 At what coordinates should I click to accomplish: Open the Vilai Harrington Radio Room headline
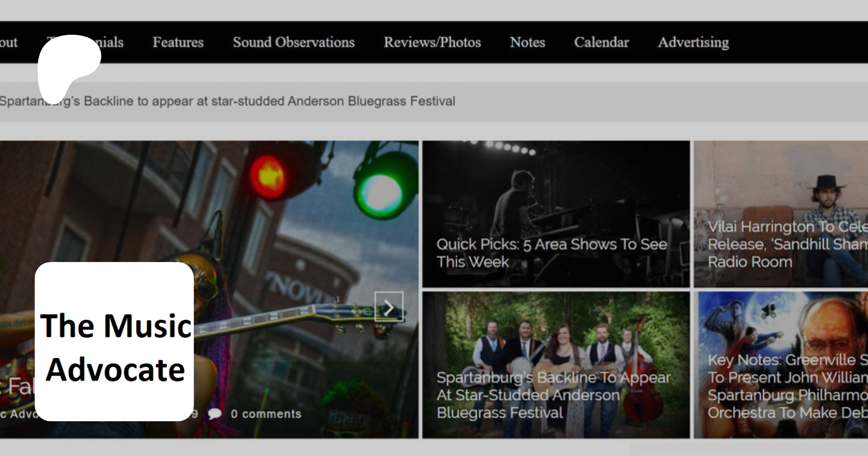pyautogui.click(x=787, y=244)
